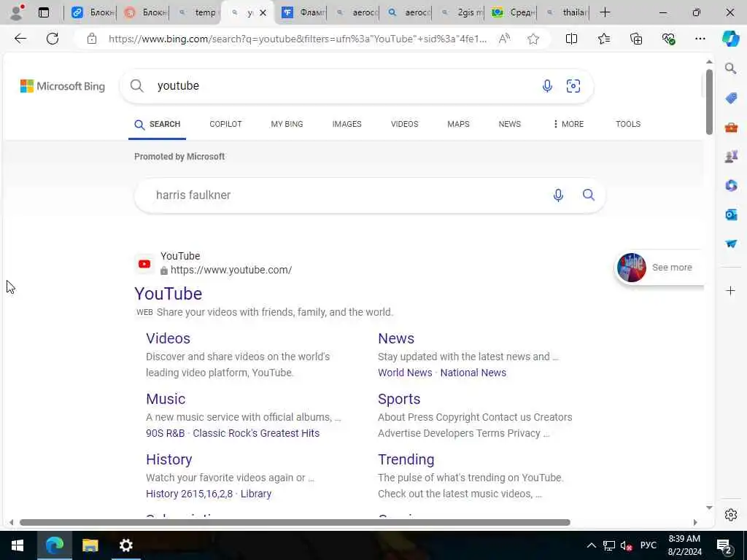
Task: Switch to the Фламинго tab
Action: (301, 12)
